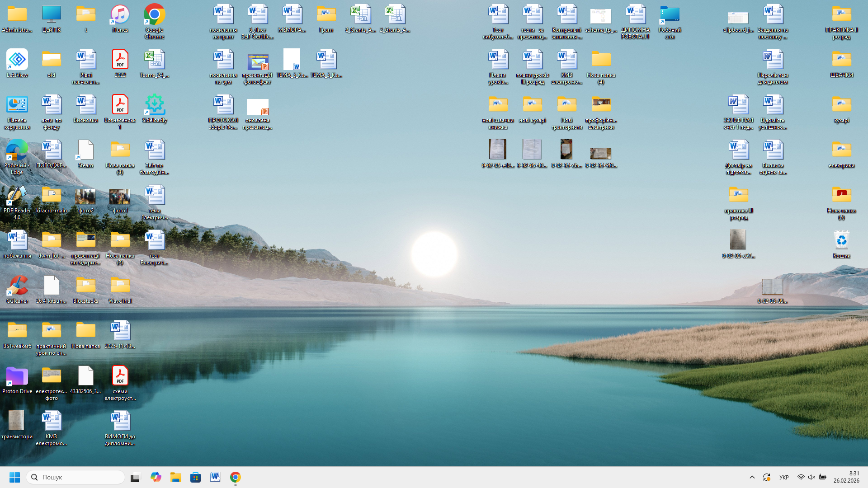Select the CCleaner shortcut icon
This screenshot has height=488, width=868.
pos(17,286)
